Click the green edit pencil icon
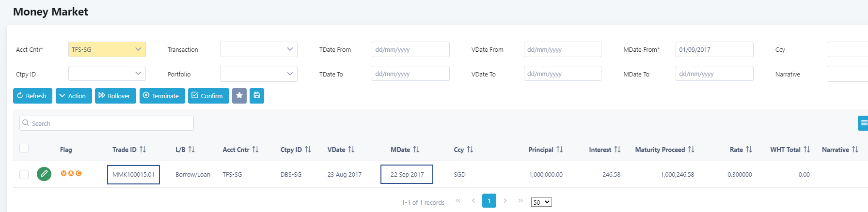The height and width of the screenshot is (212, 868). click(44, 174)
